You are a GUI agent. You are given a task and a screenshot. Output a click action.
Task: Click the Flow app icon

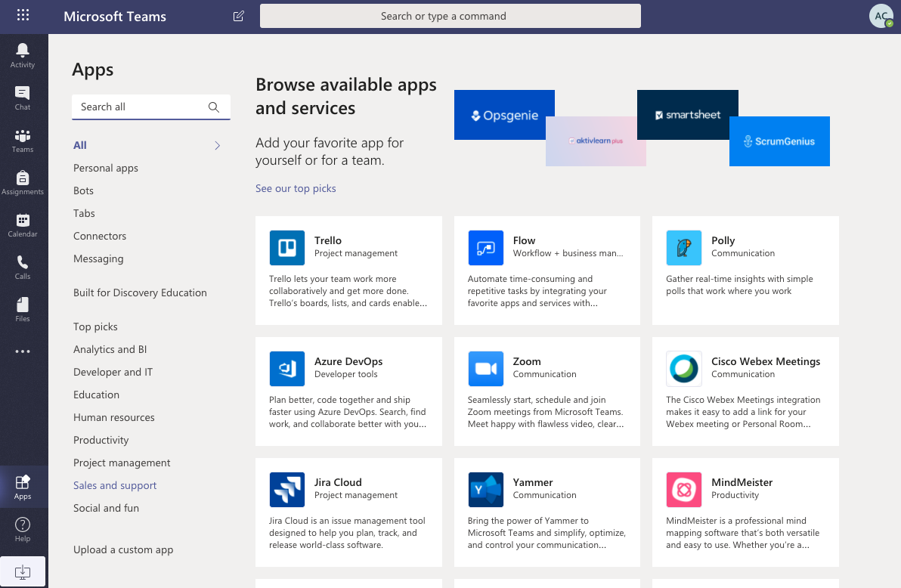point(485,248)
